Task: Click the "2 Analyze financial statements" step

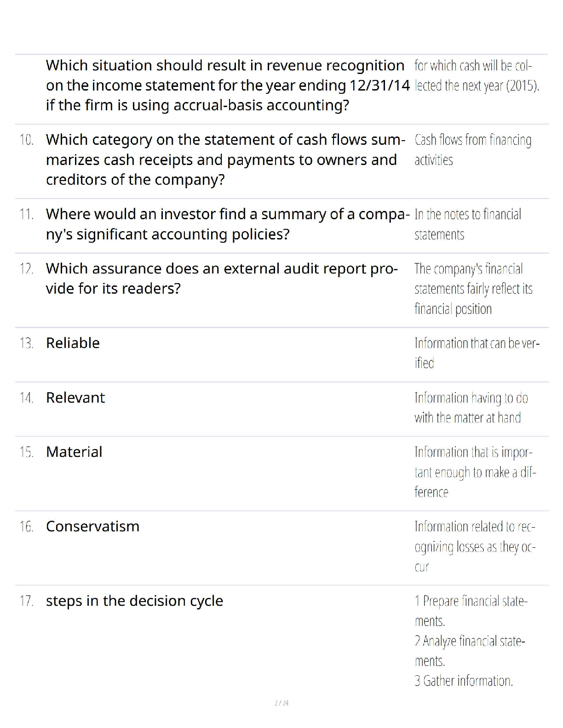Action: click(470, 650)
